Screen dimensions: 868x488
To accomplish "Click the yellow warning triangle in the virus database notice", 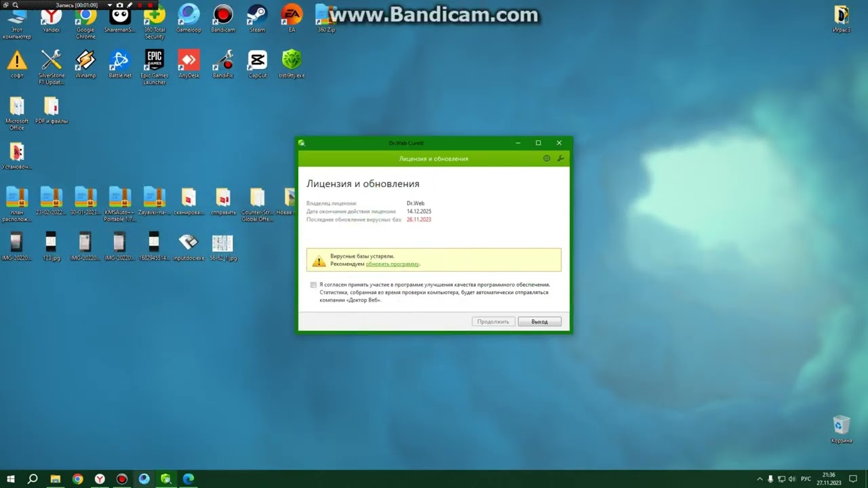I will [318, 260].
